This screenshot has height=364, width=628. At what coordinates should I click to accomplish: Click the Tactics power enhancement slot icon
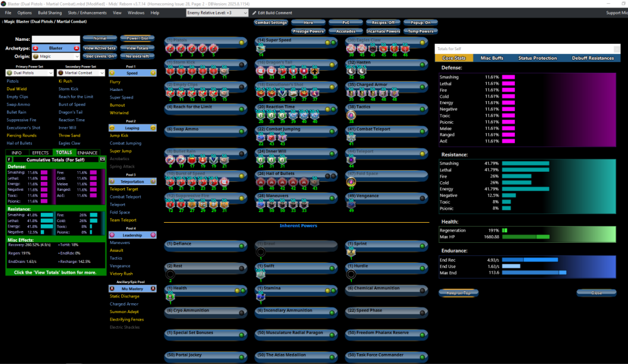pyautogui.click(x=352, y=115)
